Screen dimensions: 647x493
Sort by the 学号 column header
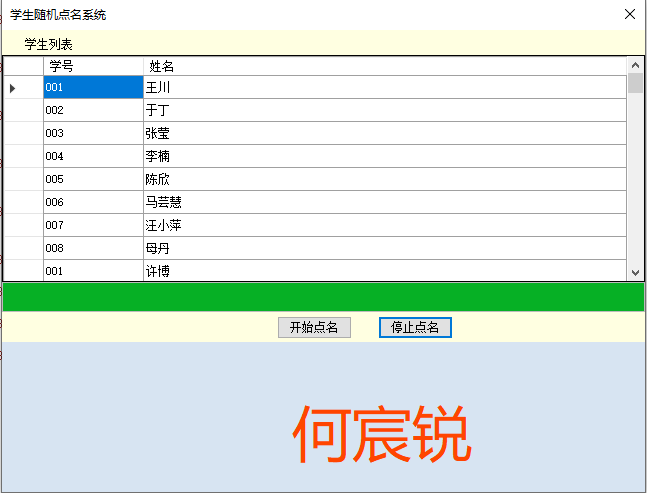pyautogui.click(x=93, y=66)
